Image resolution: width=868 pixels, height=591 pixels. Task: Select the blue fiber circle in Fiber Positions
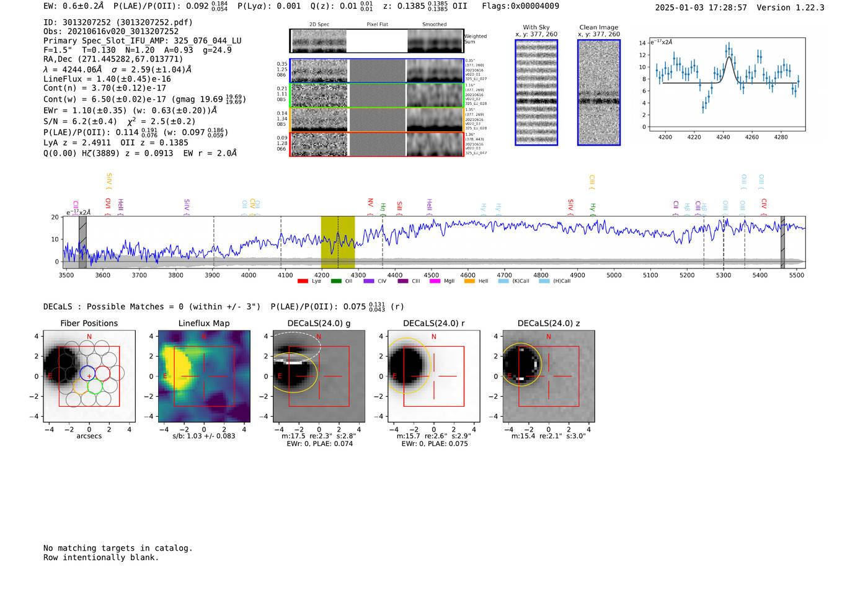[x=87, y=373]
